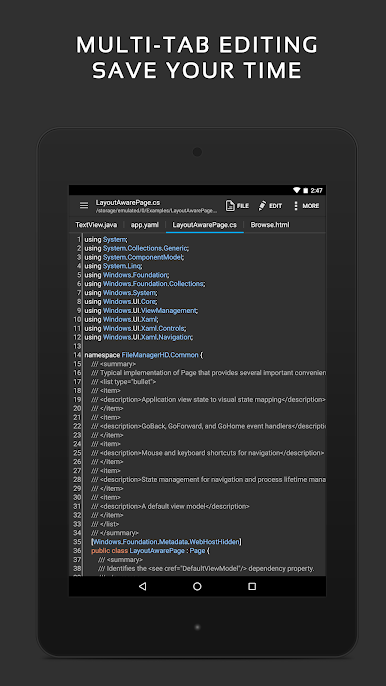Image resolution: width=386 pixels, height=686 pixels.
Task: Click 'public class LayoutAwarePage : Page {'
Action: click(150, 551)
